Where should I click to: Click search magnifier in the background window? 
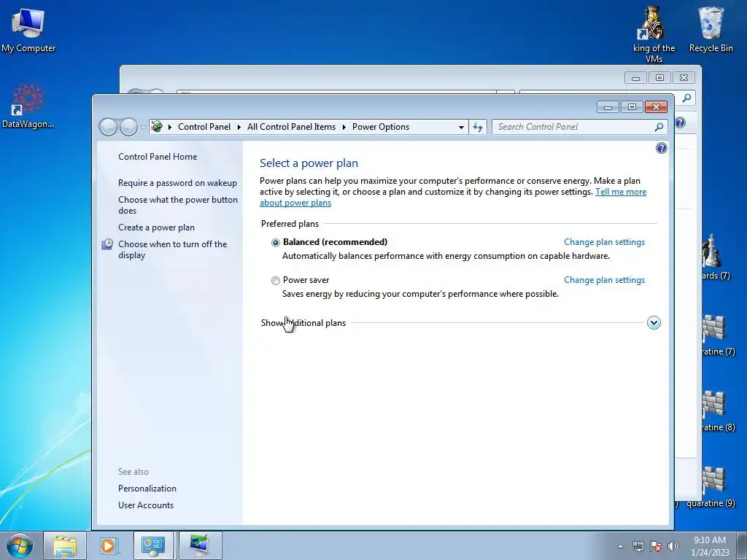click(x=686, y=98)
